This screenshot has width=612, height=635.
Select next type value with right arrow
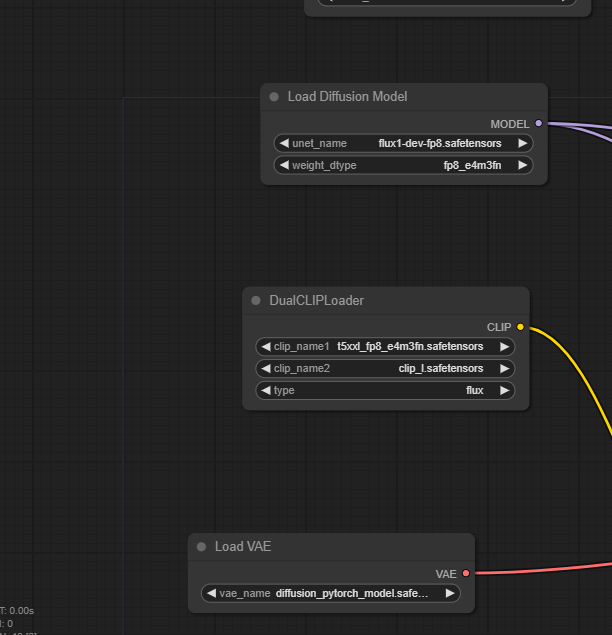tap(504, 390)
